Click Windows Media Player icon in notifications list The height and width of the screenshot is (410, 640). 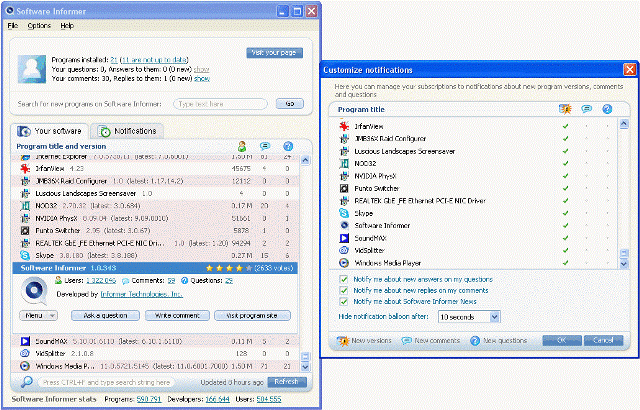click(344, 263)
